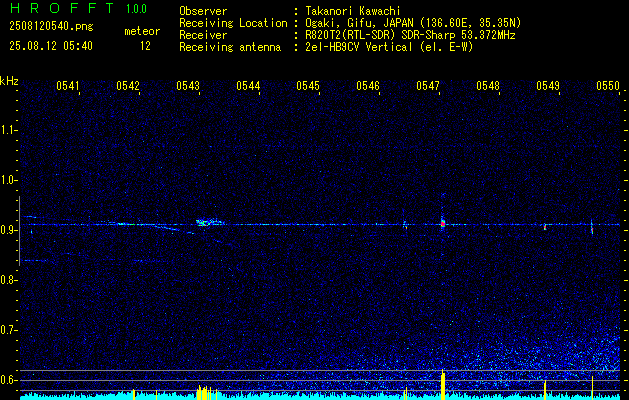Click the 0546 time axis label

point(368,86)
